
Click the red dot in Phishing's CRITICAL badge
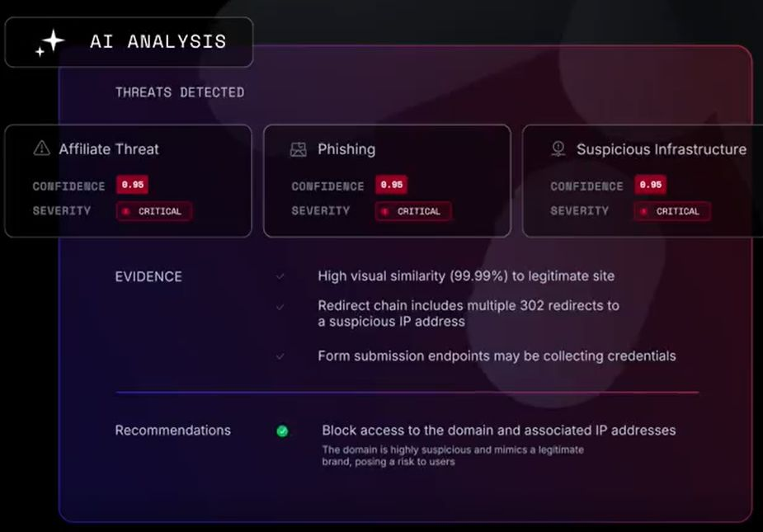[x=385, y=211]
